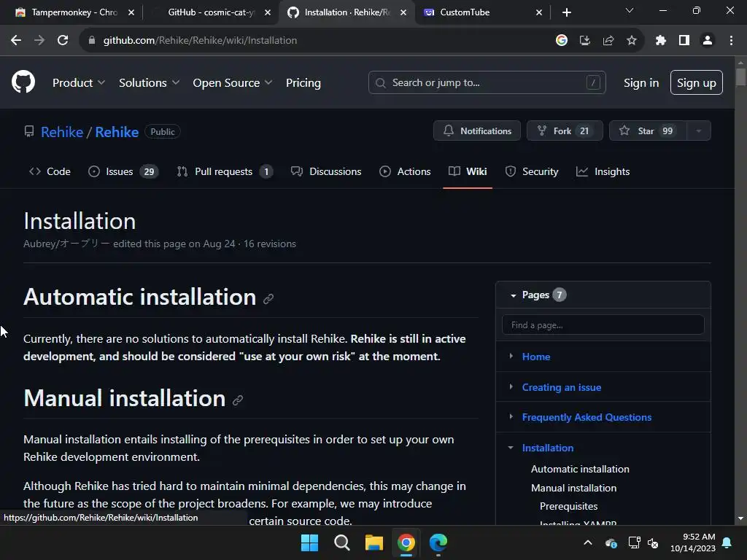Open the Insights tab
The width and height of the screenshot is (747, 560).
(x=603, y=171)
